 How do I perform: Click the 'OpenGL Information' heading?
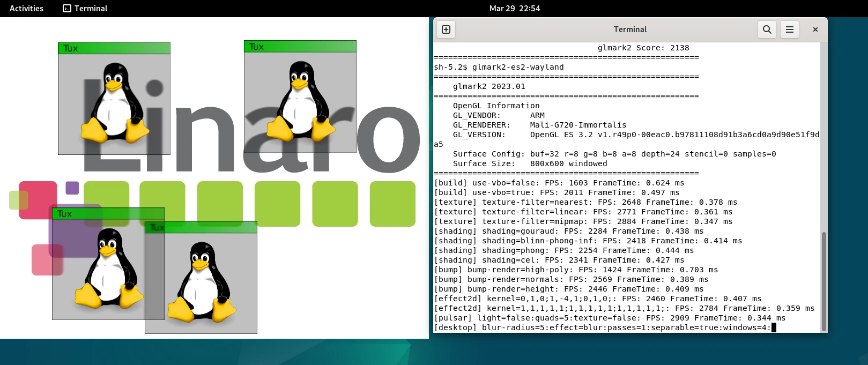pos(496,106)
